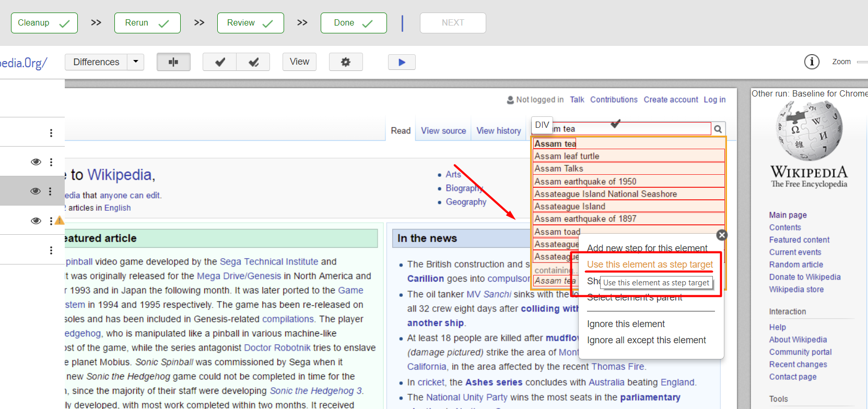Open the Wikipedia store link
The image size is (868, 409).
coord(796,290)
